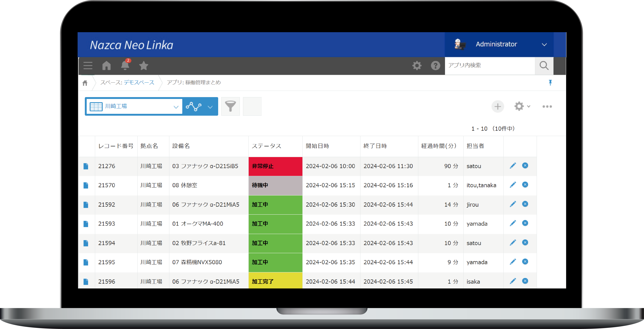Screen dimensions: 644x329
Task: Click the ステータス column header
Action: tap(266, 146)
